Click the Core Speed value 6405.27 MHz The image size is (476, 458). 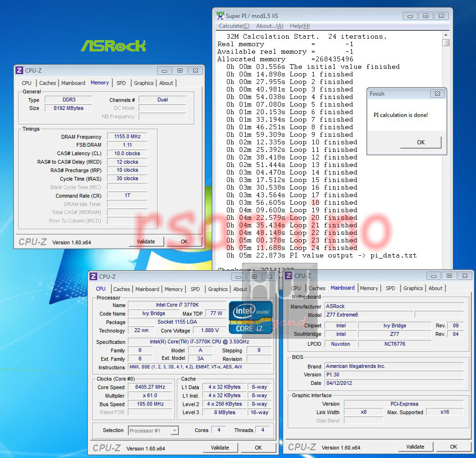(x=150, y=387)
